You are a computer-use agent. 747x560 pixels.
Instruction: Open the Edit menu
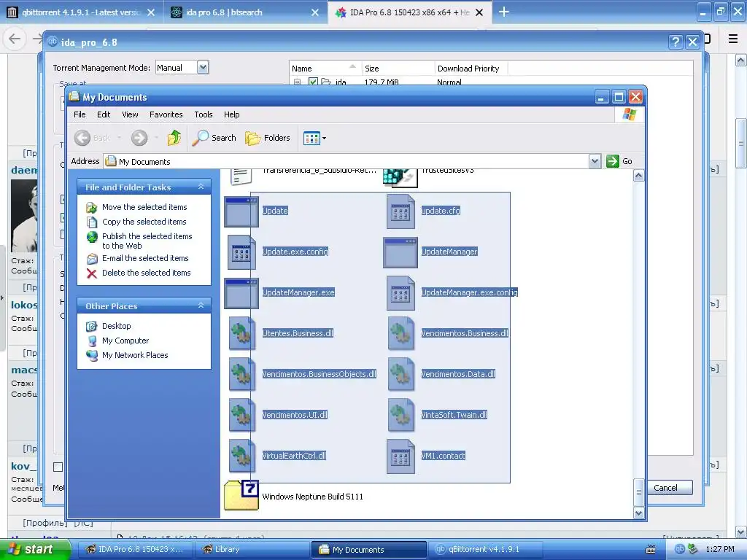pos(104,114)
